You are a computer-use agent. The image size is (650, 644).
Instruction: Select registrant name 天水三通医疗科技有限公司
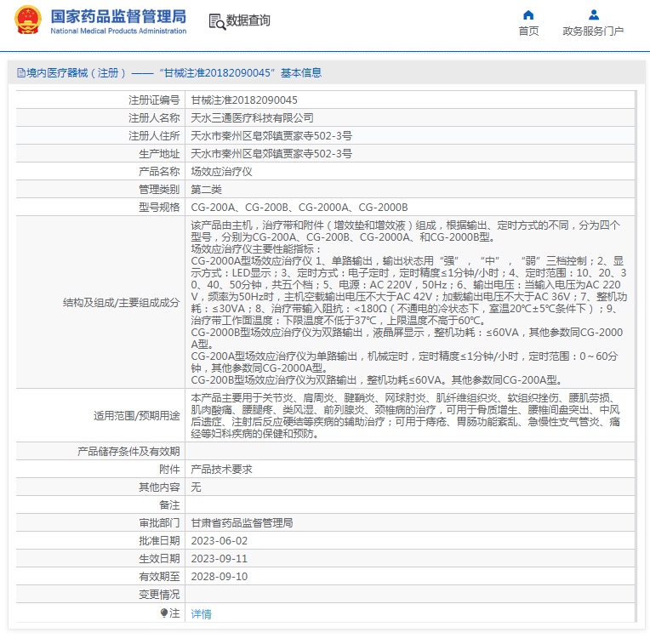[x=252, y=117]
